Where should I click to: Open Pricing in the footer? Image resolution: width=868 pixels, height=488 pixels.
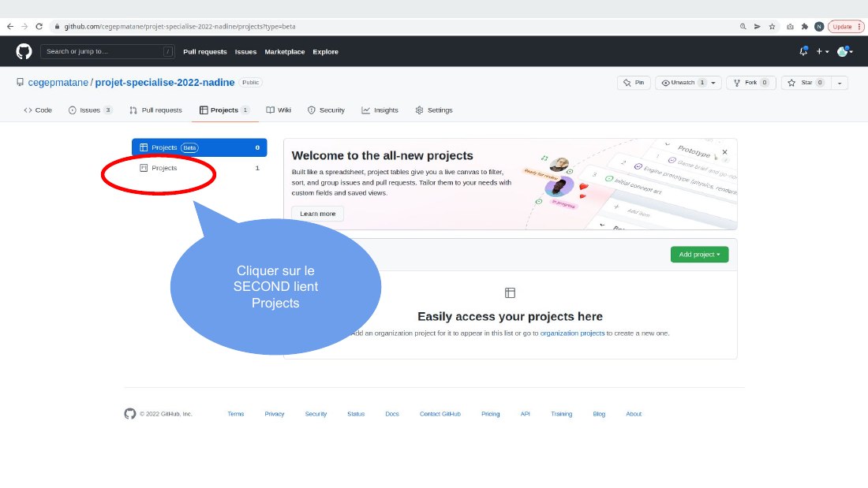click(491, 414)
